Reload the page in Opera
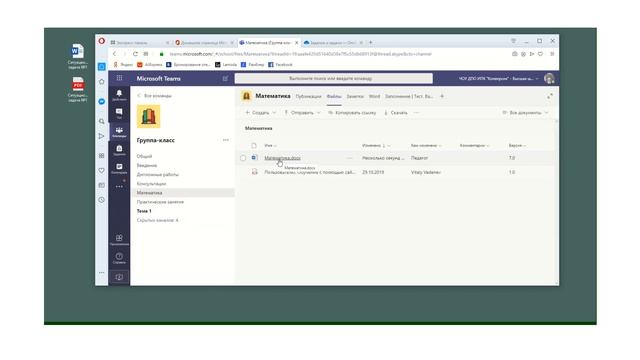Viewport: 640px width, 360px height. point(135,54)
